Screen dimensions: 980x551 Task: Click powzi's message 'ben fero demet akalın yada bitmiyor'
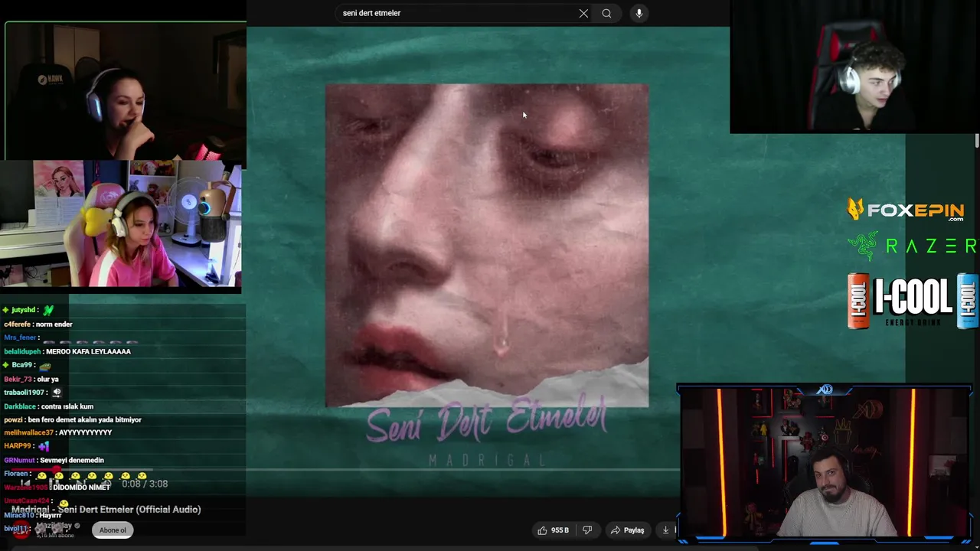pos(84,419)
